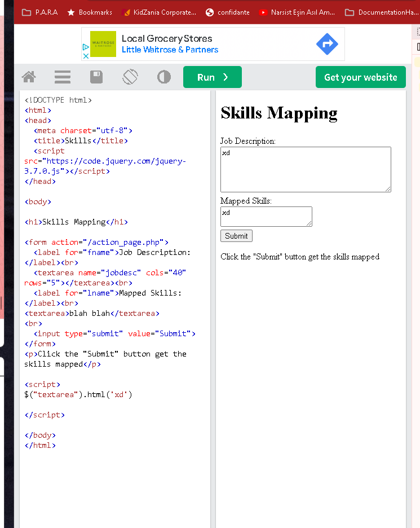Screen dimensions: 420x528
Task: Open the P.A.R.A bookmark folder
Action: click(39, 12)
